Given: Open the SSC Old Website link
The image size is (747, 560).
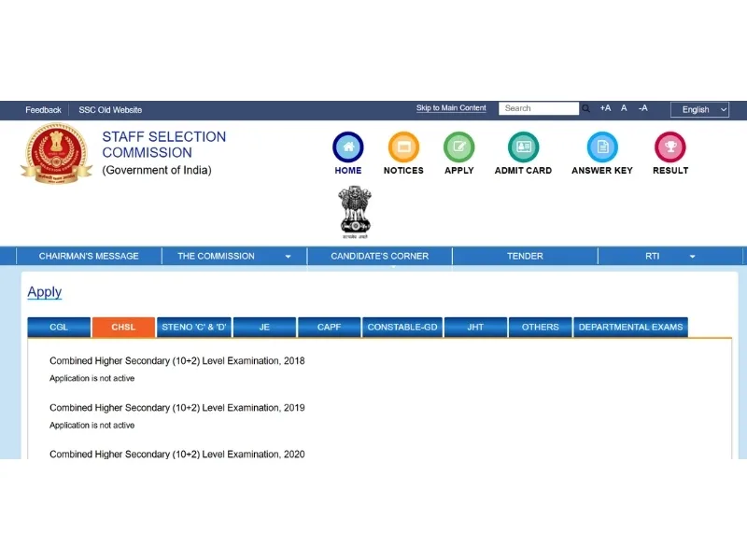Looking at the screenshot, I should click(110, 110).
